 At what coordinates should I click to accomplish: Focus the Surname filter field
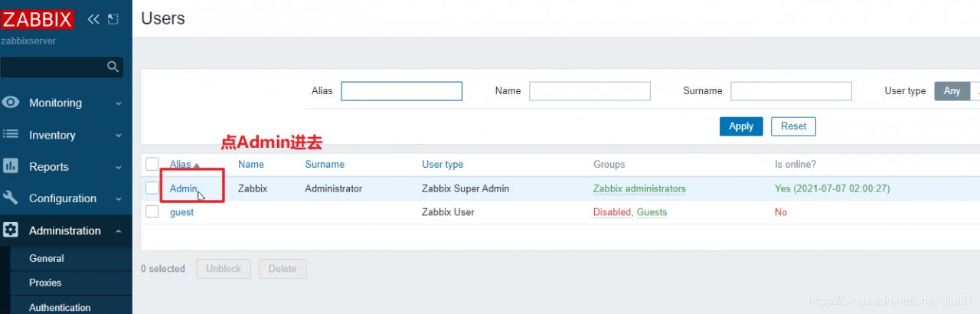point(791,91)
